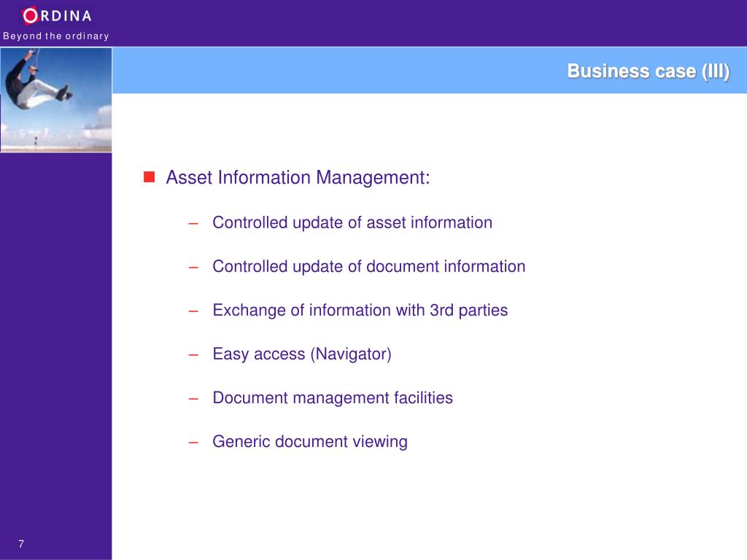This screenshot has width=747, height=560.
Task: Select 'Controlled update of asset information' line
Action: pyautogui.click(x=352, y=223)
